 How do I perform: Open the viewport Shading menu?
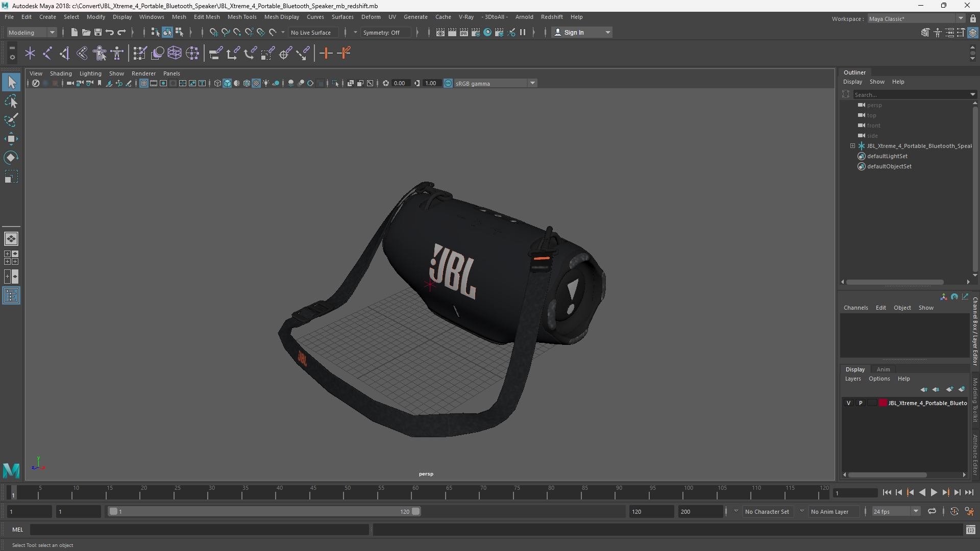(x=61, y=73)
